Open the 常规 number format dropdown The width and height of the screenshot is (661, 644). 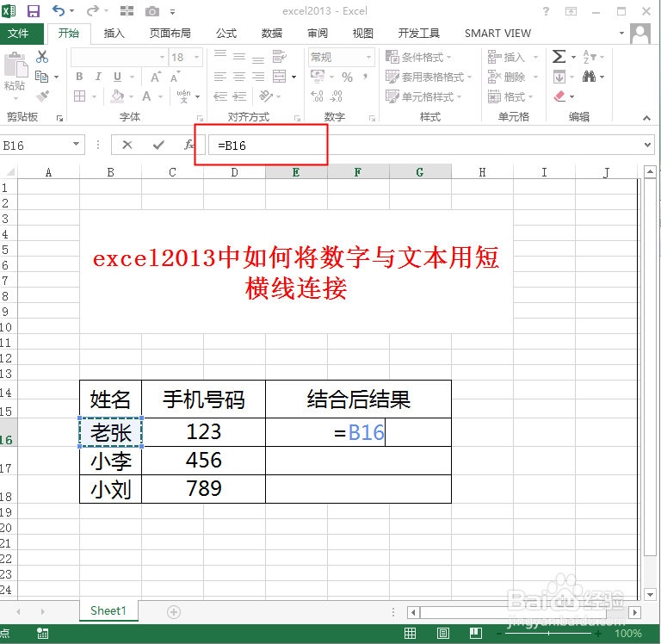(x=368, y=57)
